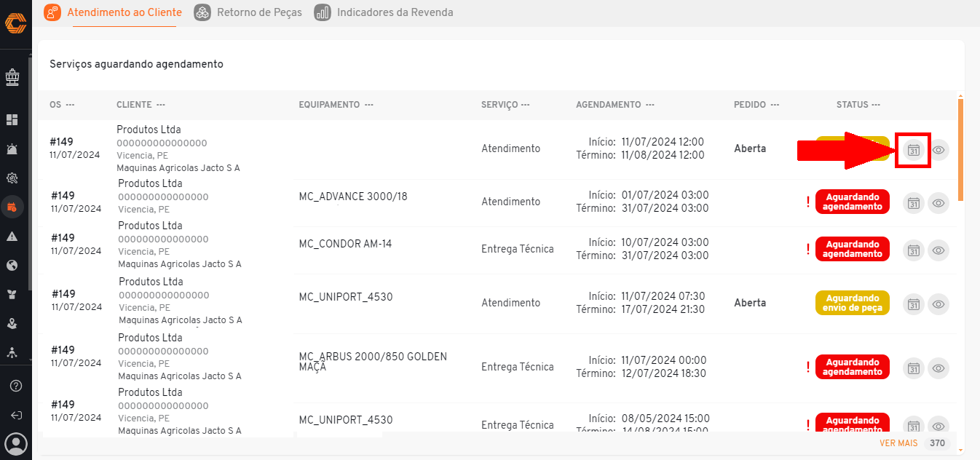The image size is (980, 460).
Task: Click VER MAIS to load more services
Action: tap(898, 443)
